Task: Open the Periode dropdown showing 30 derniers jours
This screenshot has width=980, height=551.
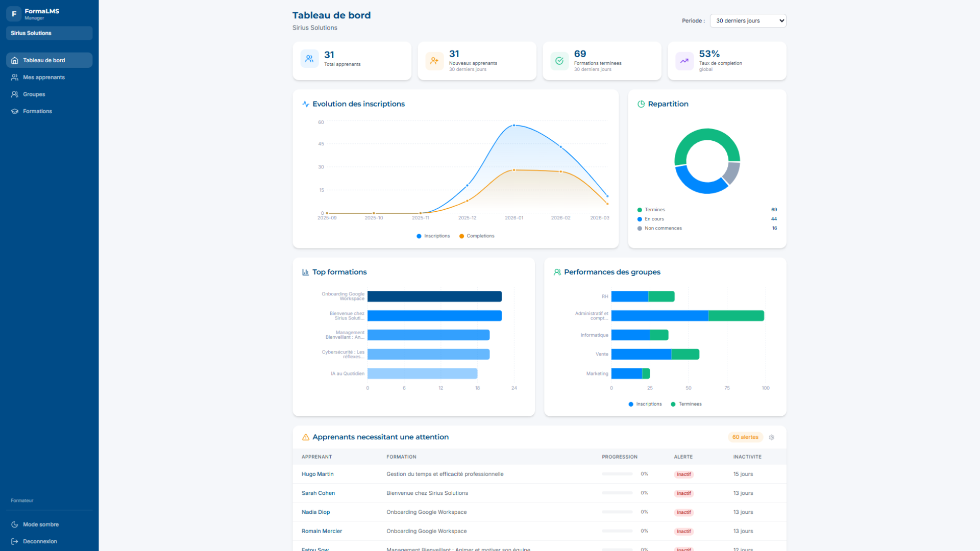Action: pyautogui.click(x=748, y=21)
